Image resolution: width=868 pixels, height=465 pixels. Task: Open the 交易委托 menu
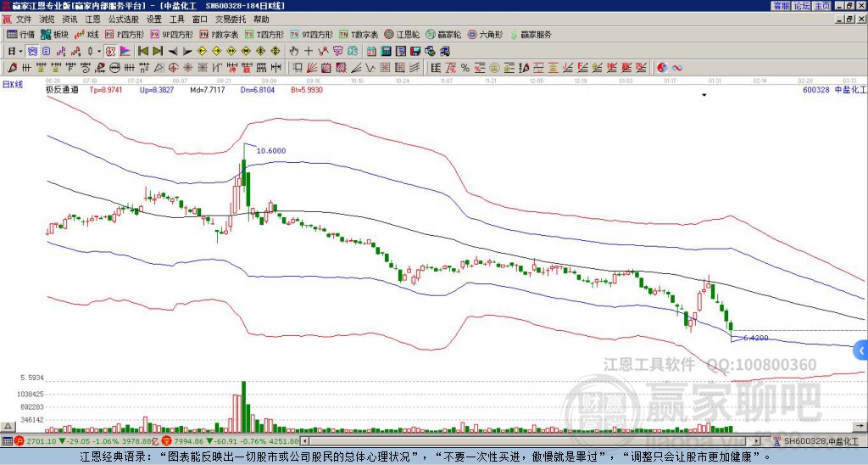231,20
